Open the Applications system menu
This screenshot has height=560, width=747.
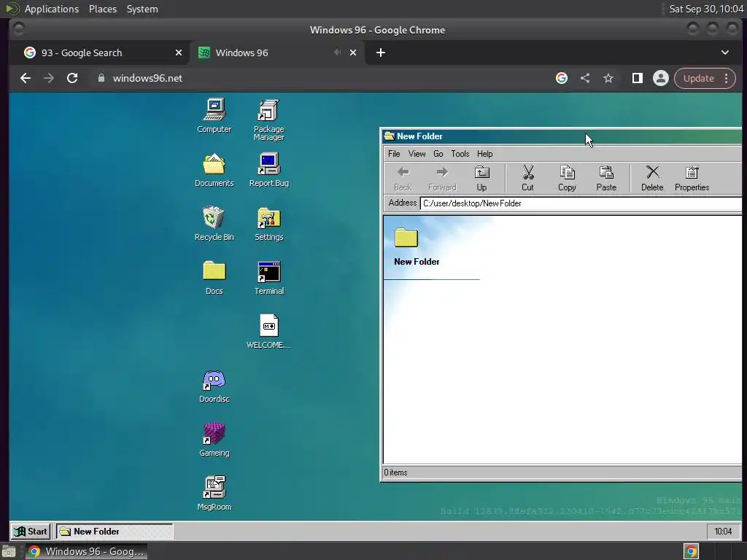52,9
